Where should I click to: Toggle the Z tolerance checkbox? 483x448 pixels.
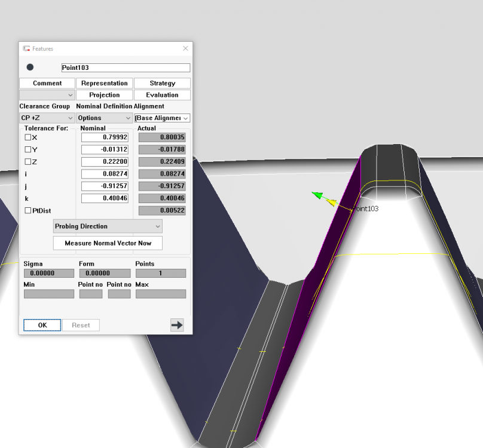point(27,162)
